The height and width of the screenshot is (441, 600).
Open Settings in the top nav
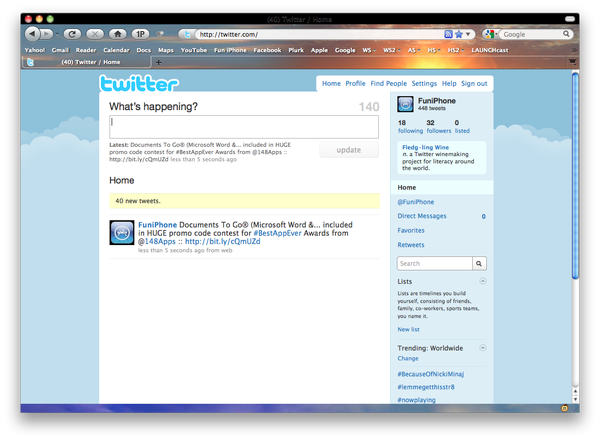[424, 83]
